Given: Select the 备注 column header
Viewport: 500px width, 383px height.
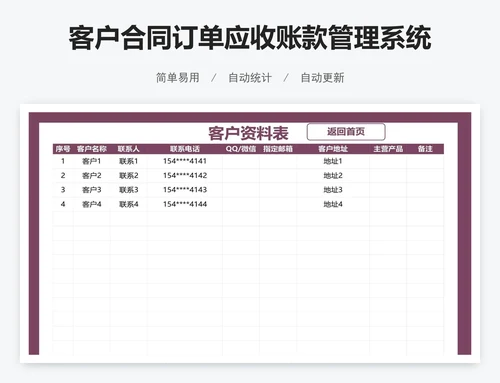Looking at the screenshot, I should tap(425, 149).
